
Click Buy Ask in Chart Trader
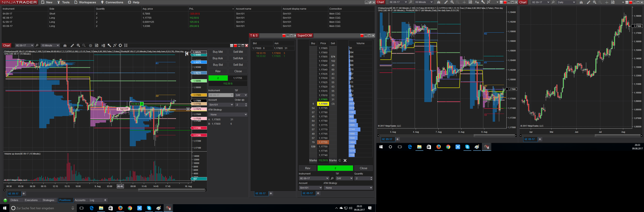point(218,58)
